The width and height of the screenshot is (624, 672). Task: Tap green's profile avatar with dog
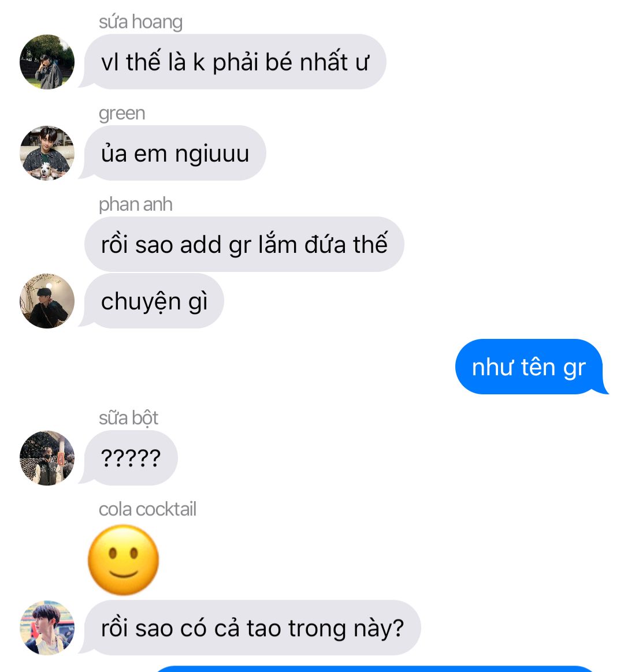coord(47,153)
